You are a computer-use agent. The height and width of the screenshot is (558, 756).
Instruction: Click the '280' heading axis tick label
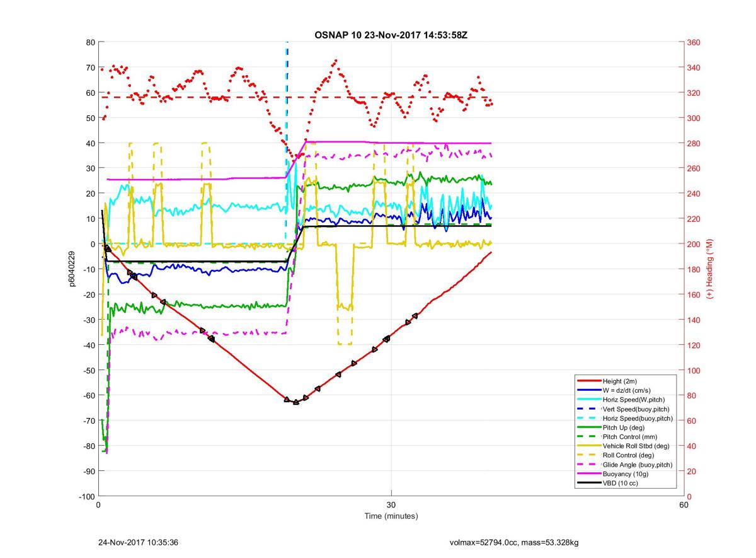click(x=692, y=143)
